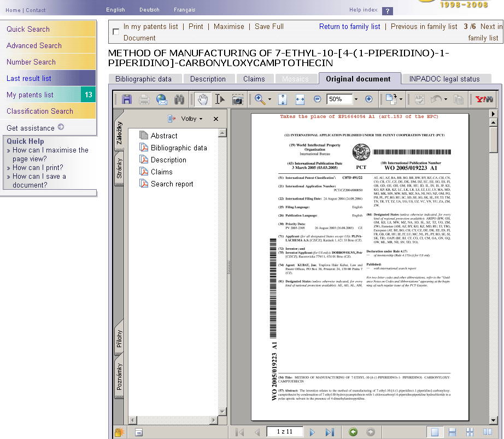Click the minus zoom out button

(317, 99)
